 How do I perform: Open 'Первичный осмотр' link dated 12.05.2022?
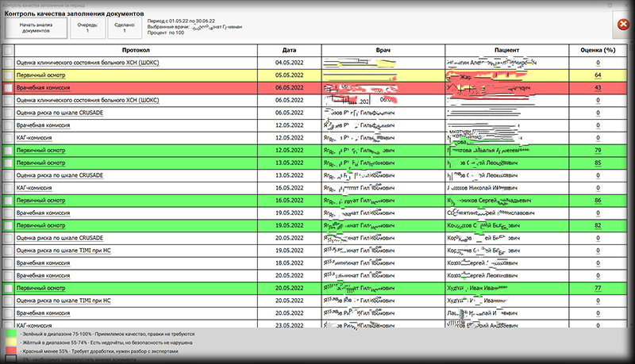pyautogui.click(x=40, y=151)
